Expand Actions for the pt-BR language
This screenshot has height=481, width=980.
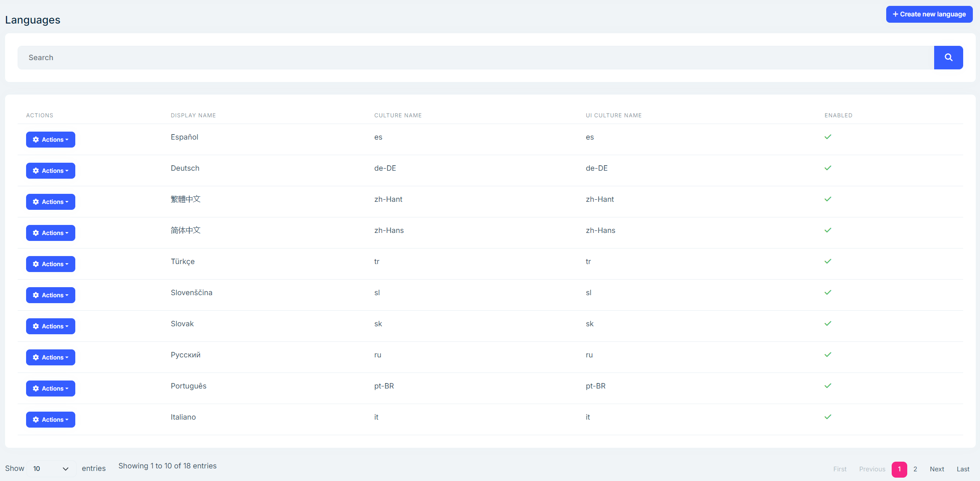(50, 388)
